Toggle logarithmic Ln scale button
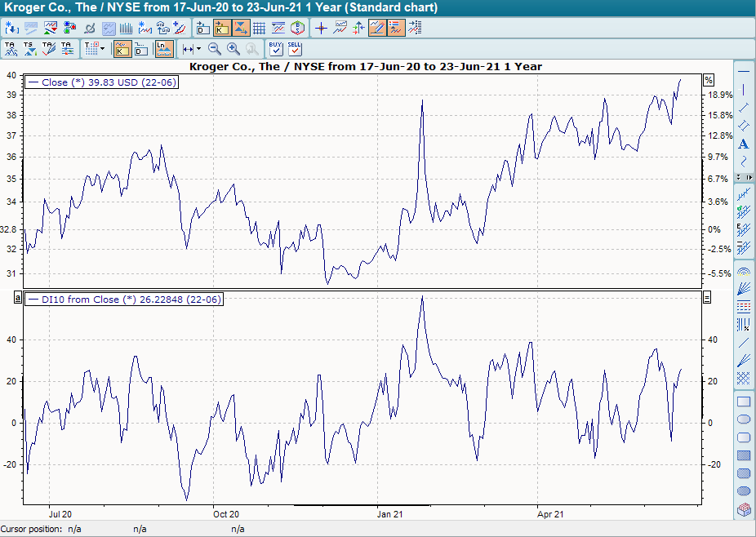This screenshot has width=756, height=537. point(163,49)
